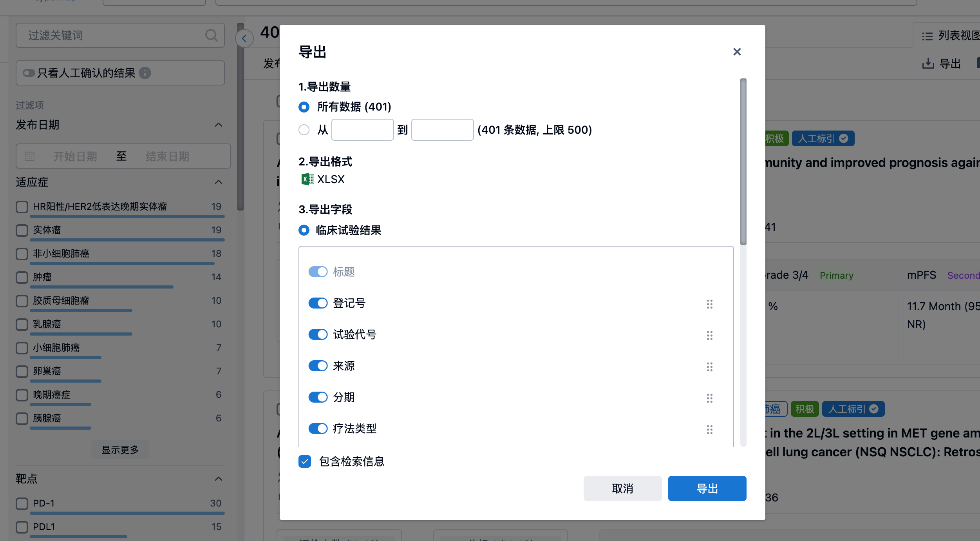980x541 pixels.
Task: Click the 取消 button
Action: tap(622, 488)
